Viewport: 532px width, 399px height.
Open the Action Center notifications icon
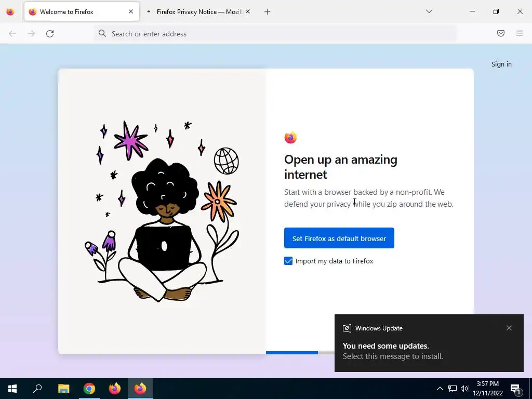coord(515,389)
